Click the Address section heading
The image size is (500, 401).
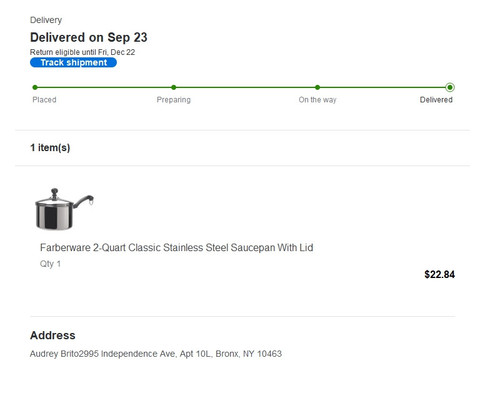click(x=53, y=335)
